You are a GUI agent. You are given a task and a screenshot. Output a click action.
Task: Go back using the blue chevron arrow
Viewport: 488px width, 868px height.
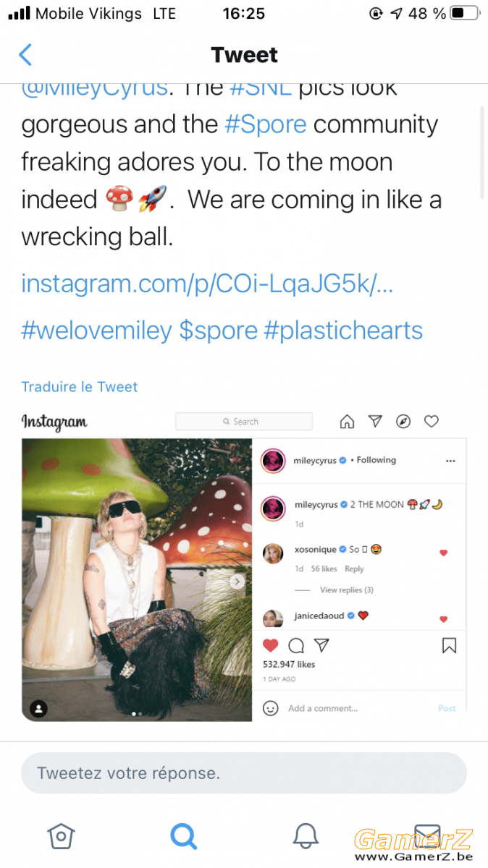point(25,55)
